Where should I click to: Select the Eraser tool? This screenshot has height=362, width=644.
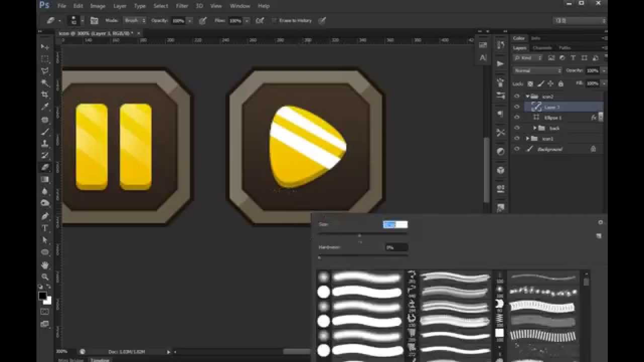point(45,167)
